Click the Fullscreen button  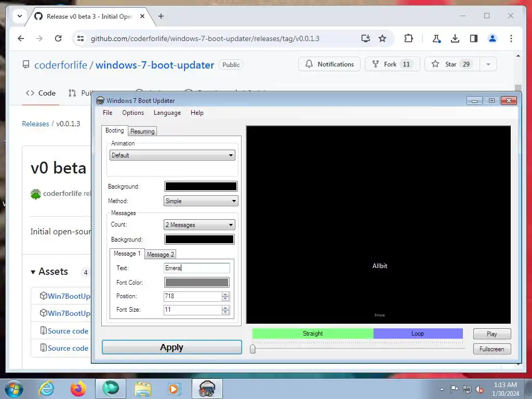[492, 349]
